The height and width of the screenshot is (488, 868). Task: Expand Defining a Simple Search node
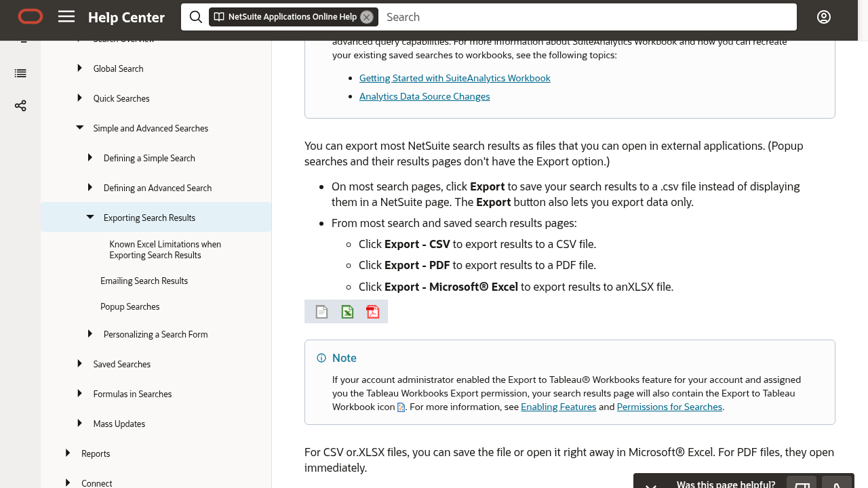pos(90,158)
